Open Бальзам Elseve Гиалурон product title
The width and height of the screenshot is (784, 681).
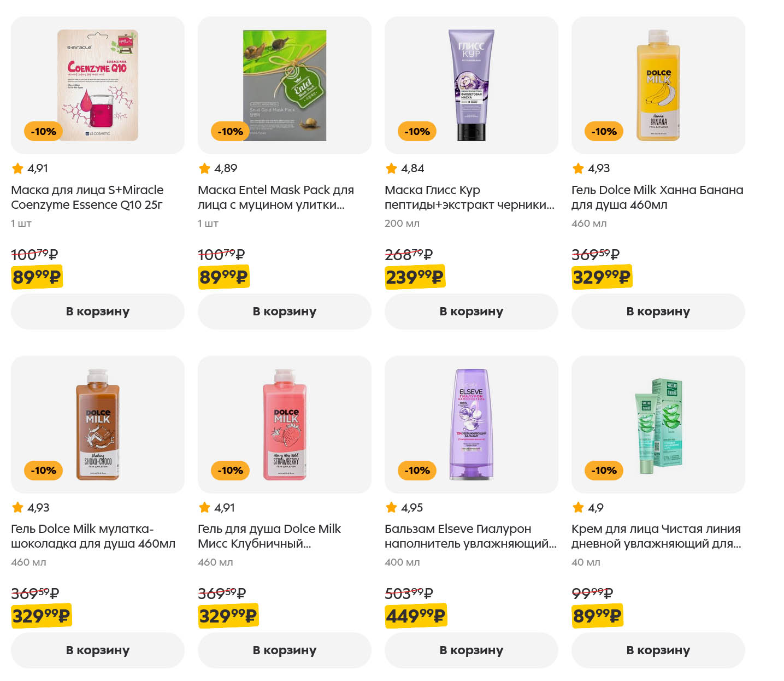pyautogui.click(x=470, y=536)
